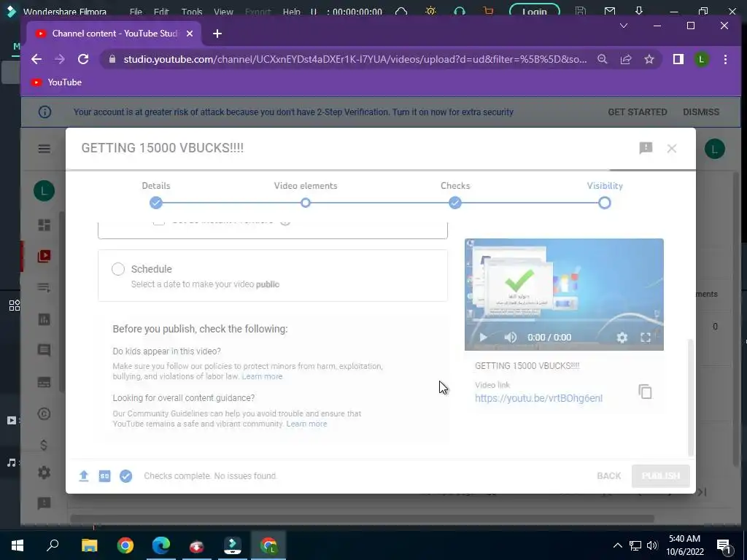Open the Filmora Tools menu
The width and height of the screenshot is (747, 560).
[192, 12]
